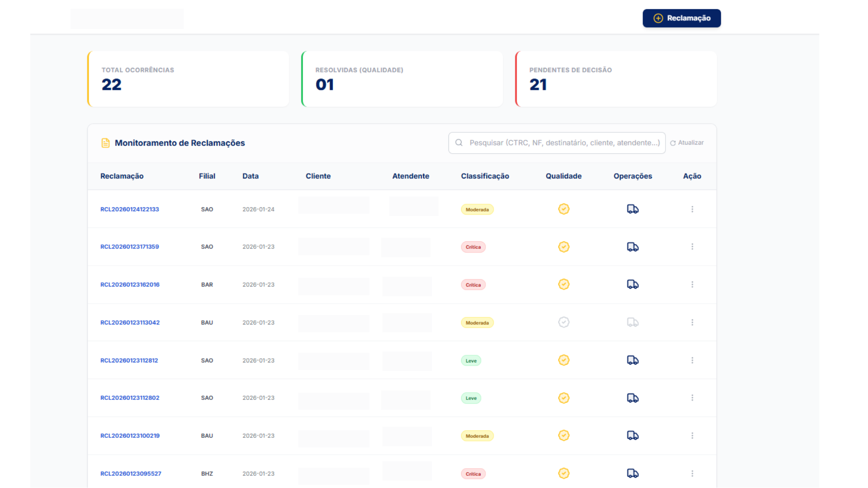The width and height of the screenshot is (868, 488).
Task: Click truck operations icon for RCL20260123171359
Action: click(x=632, y=247)
